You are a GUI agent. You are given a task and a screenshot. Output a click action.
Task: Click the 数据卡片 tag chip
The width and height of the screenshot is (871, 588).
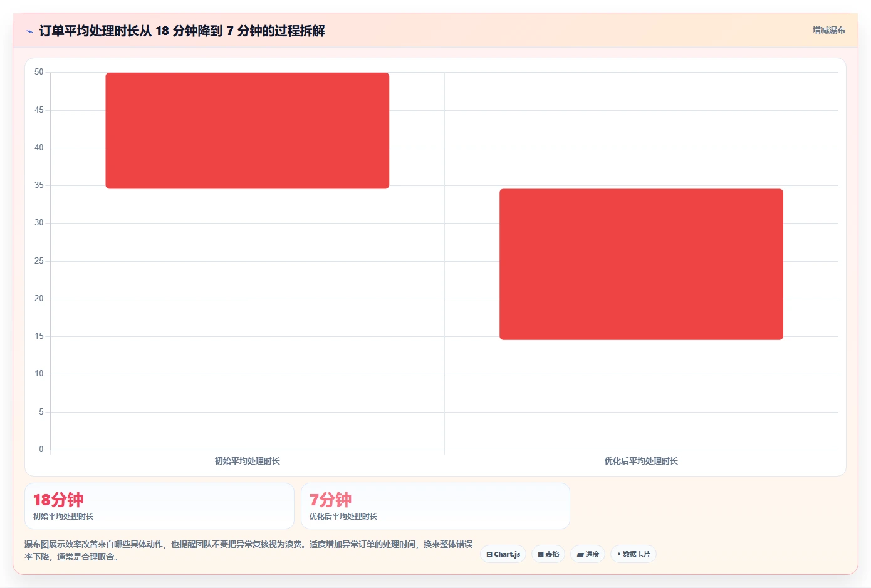pos(634,554)
